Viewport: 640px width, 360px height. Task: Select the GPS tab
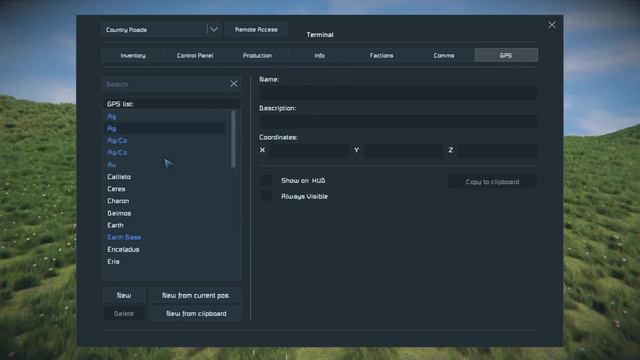click(x=506, y=55)
